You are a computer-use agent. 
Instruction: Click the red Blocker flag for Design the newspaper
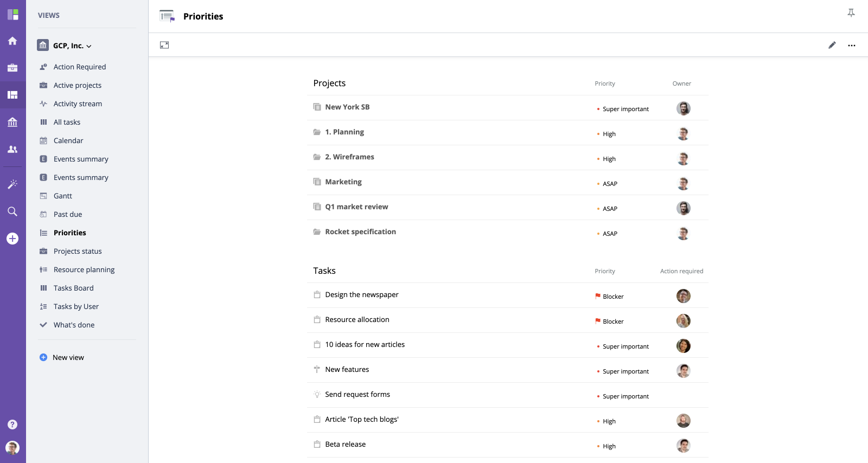coord(598,296)
